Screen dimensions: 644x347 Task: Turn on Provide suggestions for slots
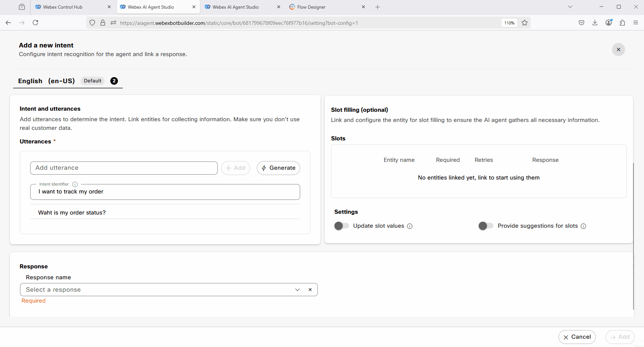click(x=485, y=226)
